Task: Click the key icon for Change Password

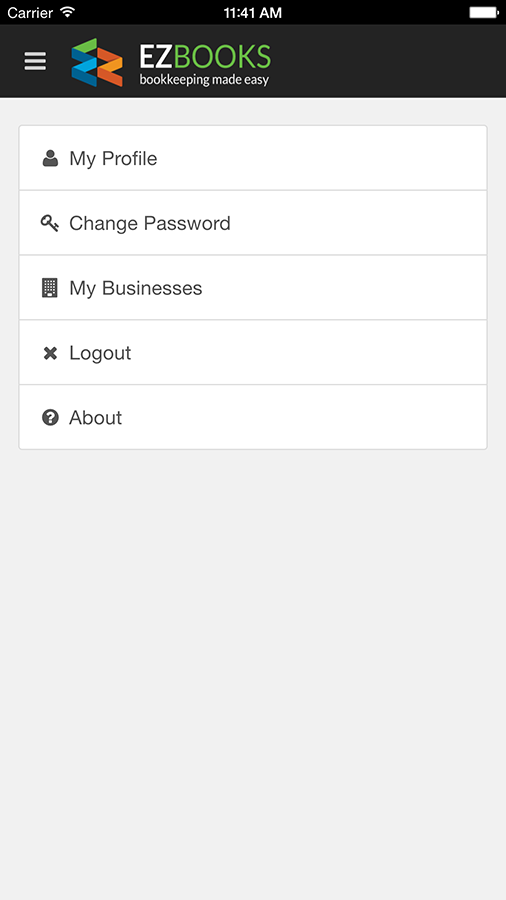Action: [x=50, y=223]
